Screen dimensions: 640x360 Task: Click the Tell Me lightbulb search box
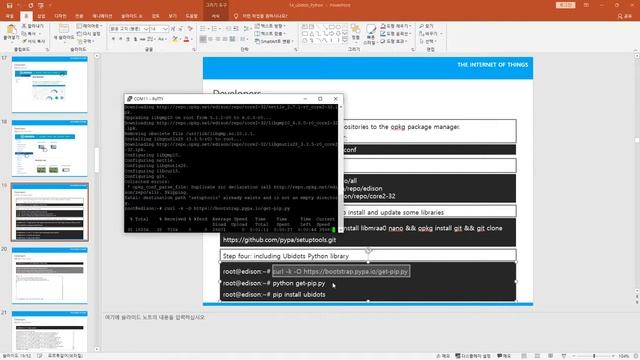tap(261, 16)
